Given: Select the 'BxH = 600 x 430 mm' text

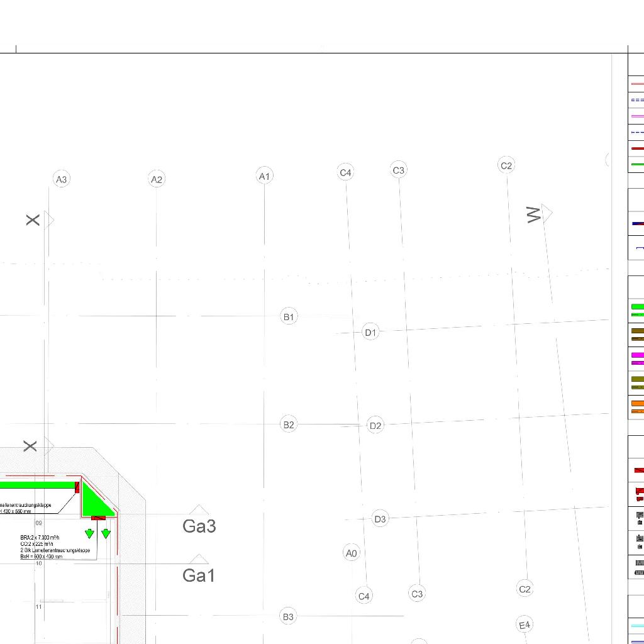Looking at the screenshot, I should pos(42,557).
